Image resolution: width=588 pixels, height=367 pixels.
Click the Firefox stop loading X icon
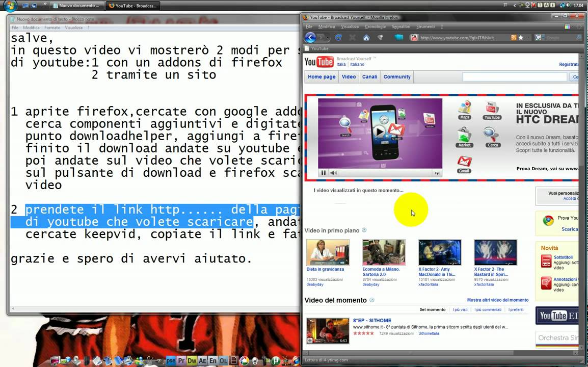352,38
